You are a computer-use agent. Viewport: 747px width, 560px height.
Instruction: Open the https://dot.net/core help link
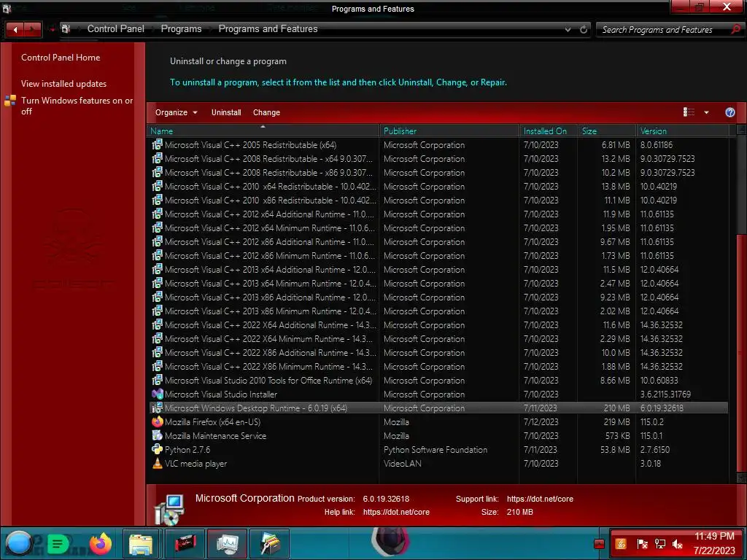(x=396, y=512)
